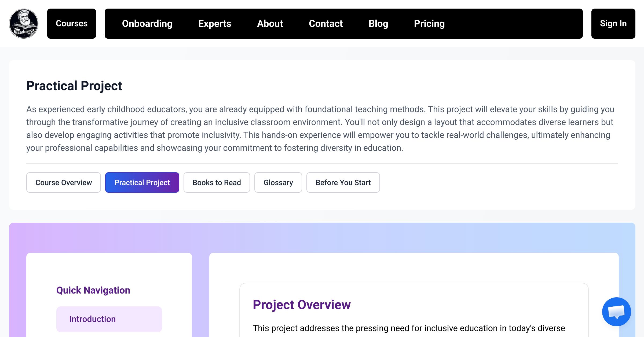Click the Quick Navigation heading

(x=93, y=290)
